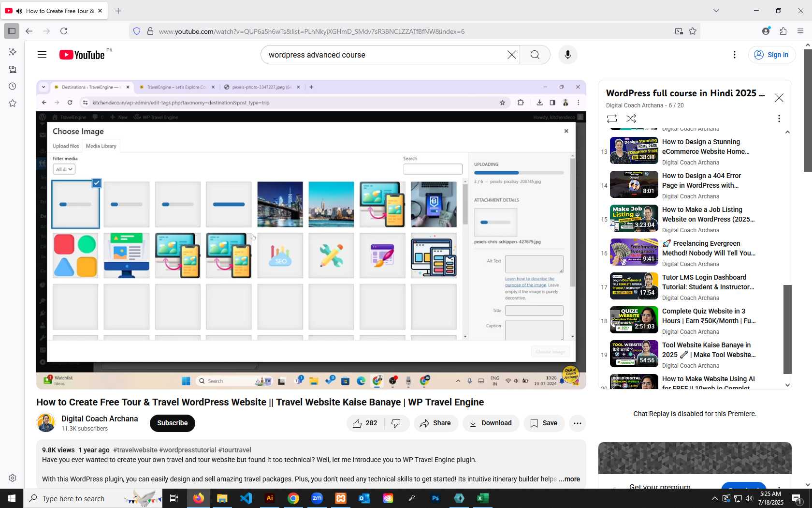Open playlist options three-dot menu
The height and width of the screenshot is (508, 812).
click(x=779, y=119)
